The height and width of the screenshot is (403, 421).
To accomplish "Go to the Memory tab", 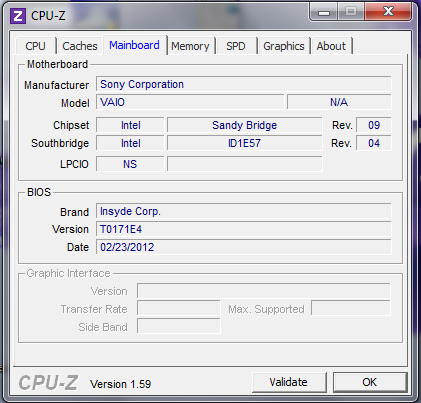I will 190,46.
